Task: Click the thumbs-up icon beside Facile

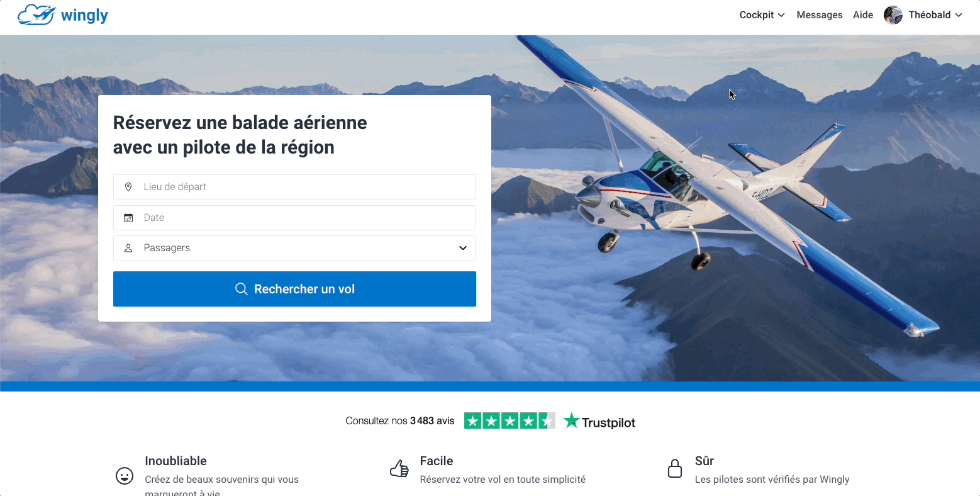Action: (399, 468)
